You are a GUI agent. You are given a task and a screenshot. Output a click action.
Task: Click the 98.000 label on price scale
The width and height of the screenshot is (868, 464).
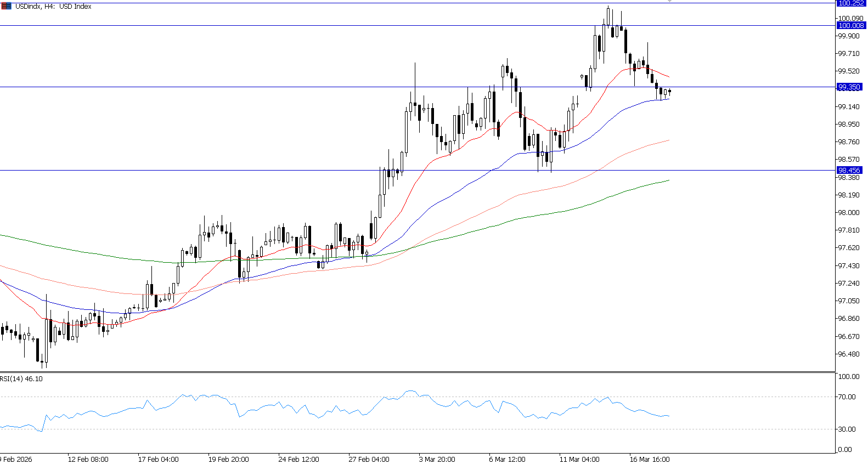click(848, 213)
